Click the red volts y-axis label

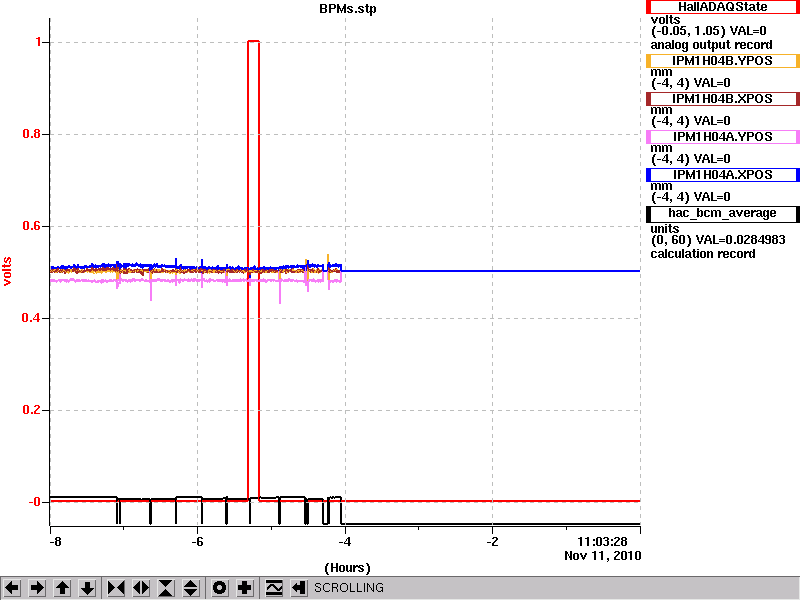(x=7, y=271)
